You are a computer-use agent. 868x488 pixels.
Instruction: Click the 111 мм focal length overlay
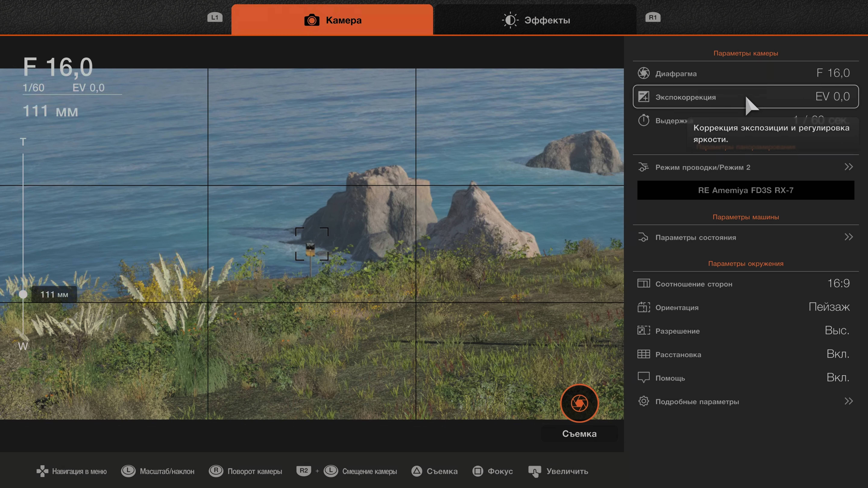50,111
